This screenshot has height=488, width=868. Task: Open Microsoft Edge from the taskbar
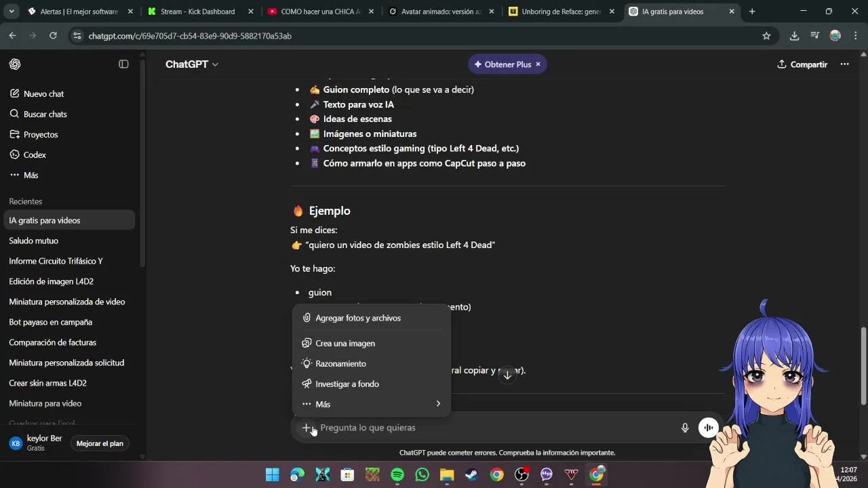point(298,474)
